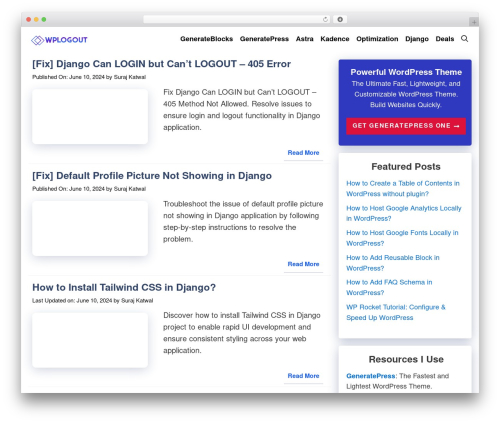Click the Get GeneratePress One button

click(x=406, y=126)
